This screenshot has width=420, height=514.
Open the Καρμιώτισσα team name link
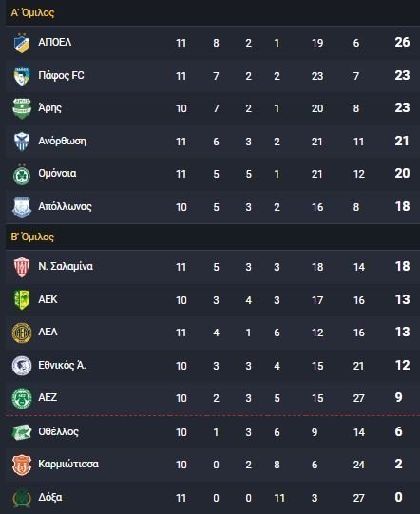click(68, 465)
